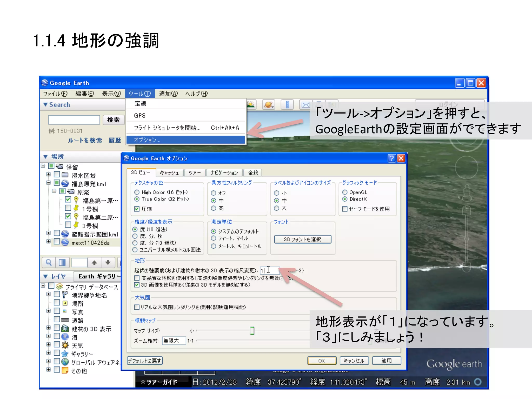Click the mext110426da globe icon

(x=65, y=242)
